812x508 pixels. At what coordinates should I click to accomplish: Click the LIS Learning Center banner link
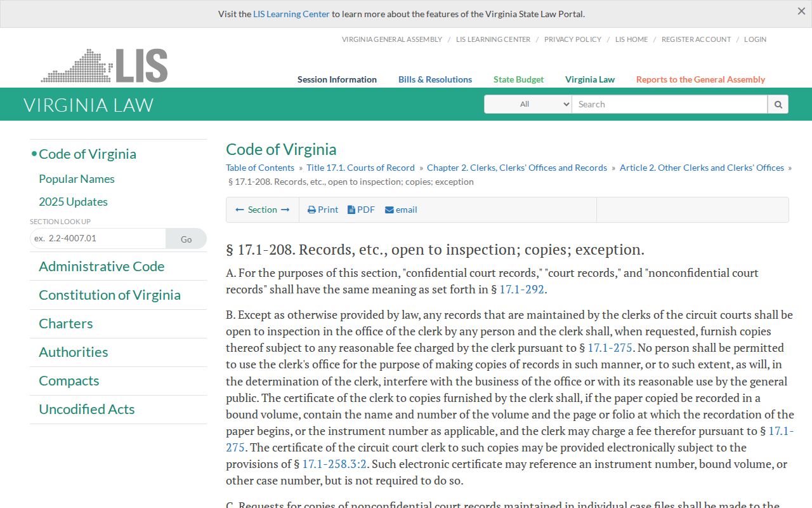291,14
